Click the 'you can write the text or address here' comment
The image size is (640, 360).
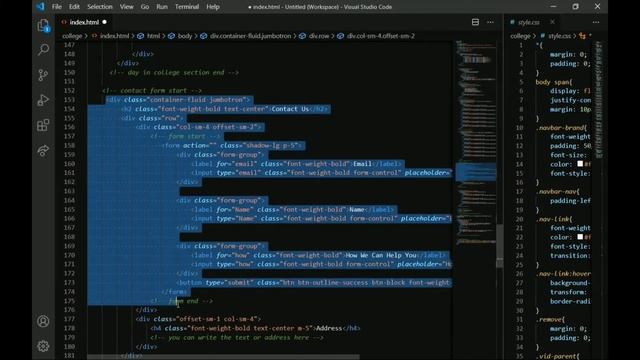point(237,338)
